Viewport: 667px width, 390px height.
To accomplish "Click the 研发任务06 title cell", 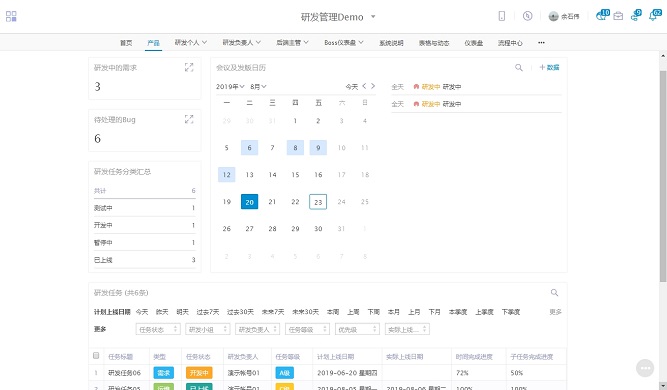I will (124, 373).
